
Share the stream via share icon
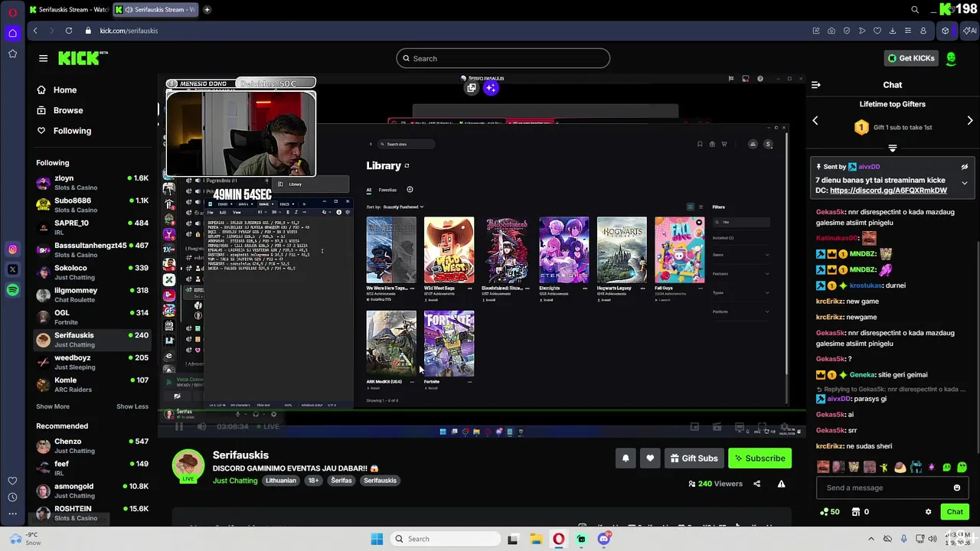(757, 484)
